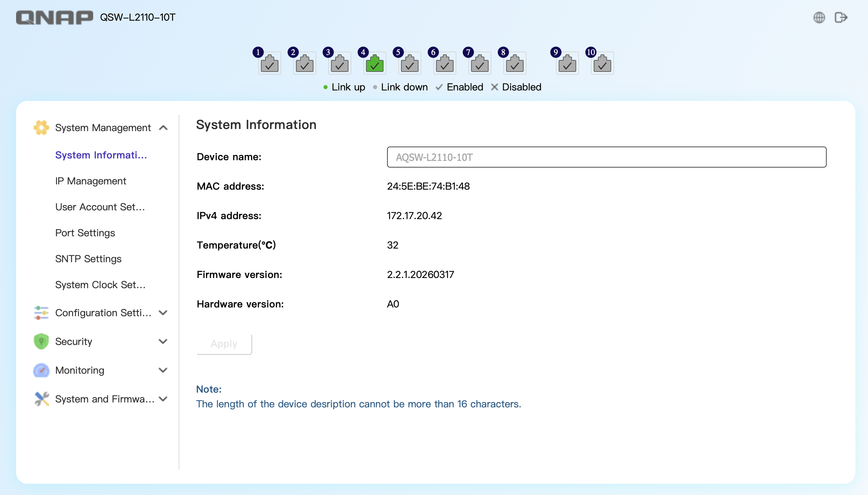Click the Monitoring gauge icon
Screen dimensions: 868x495
click(x=41, y=370)
